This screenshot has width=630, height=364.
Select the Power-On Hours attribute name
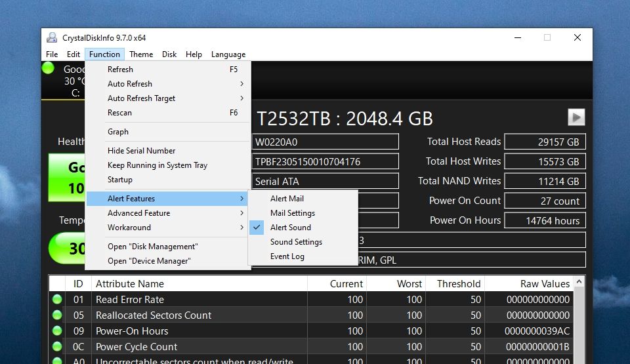coord(132,331)
